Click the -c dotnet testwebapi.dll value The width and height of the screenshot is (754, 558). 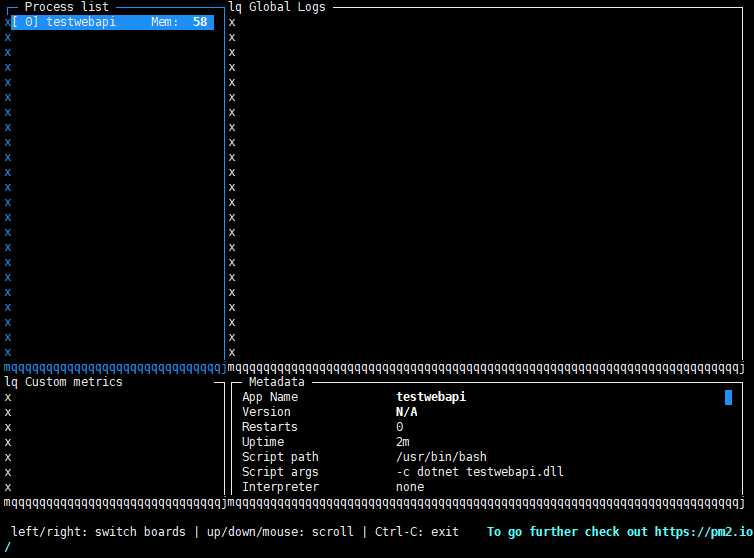(480, 471)
